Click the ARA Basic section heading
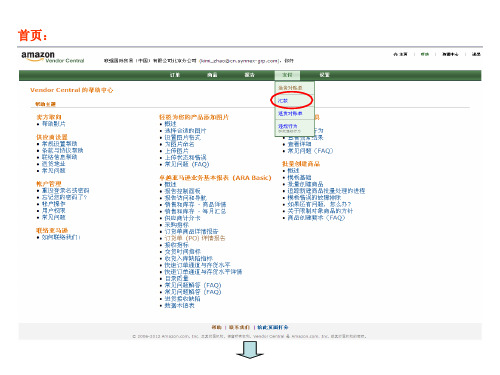Image resolution: width=500 pixels, height=375 pixels. click(x=215, y=178)
